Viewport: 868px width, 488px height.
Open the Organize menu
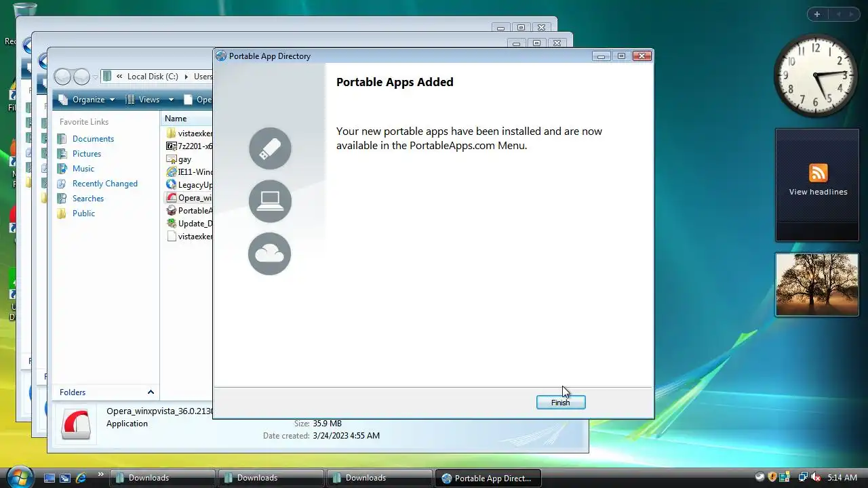click(87, 100)
